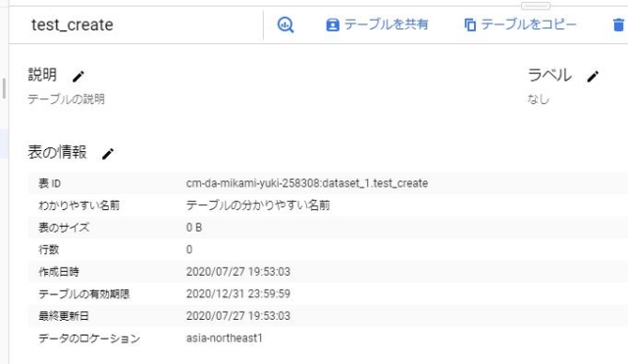Click the データのロケーション row label

point(89,338)
